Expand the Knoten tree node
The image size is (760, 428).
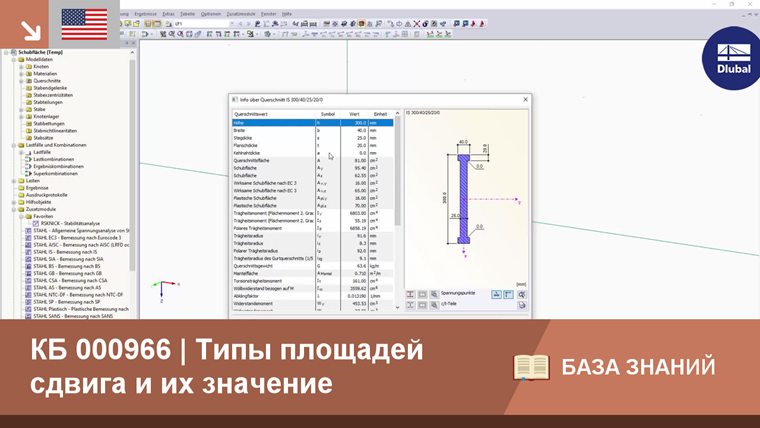(21, 66)
